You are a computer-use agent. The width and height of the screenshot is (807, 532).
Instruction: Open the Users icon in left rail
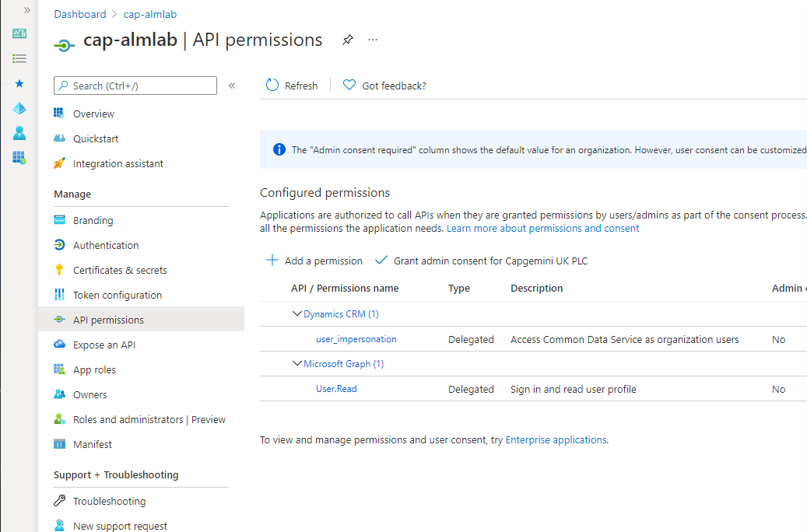[x=19, y=133]
